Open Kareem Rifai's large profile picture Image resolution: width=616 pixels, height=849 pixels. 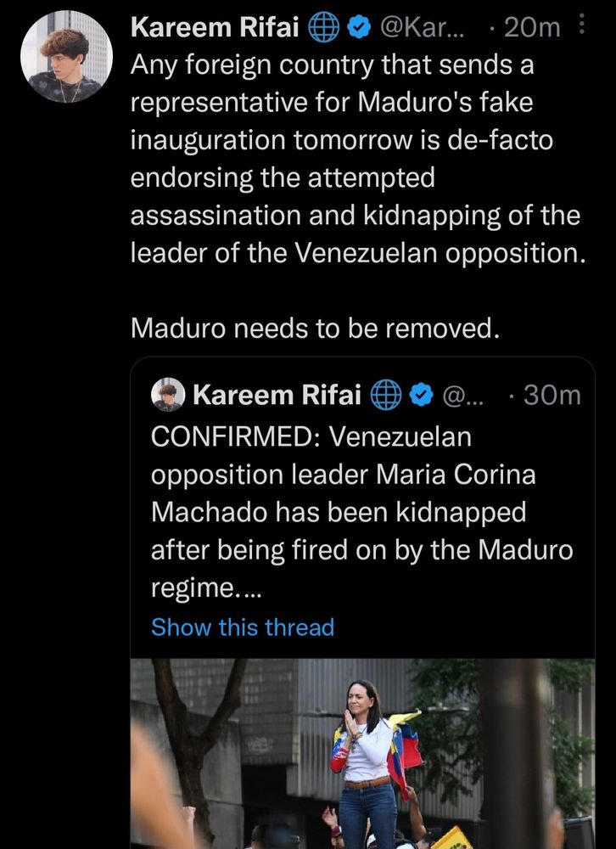pos(66,56)
